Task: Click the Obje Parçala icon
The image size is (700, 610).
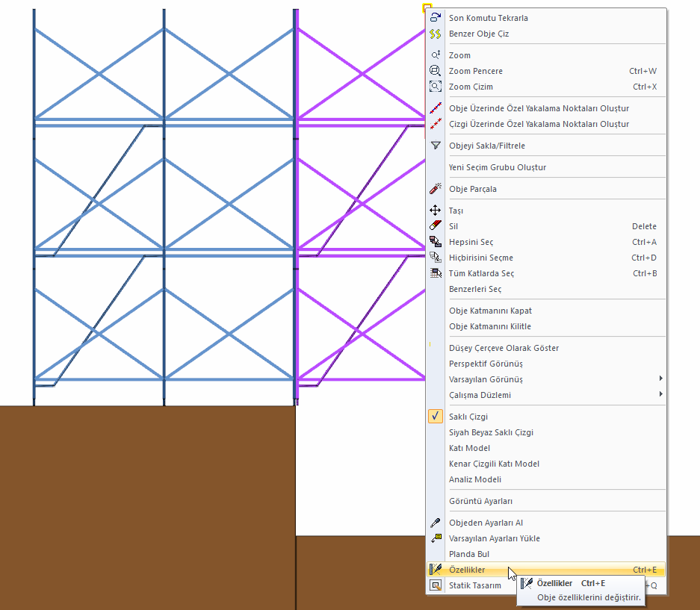Action: click(x=436, y=189)
